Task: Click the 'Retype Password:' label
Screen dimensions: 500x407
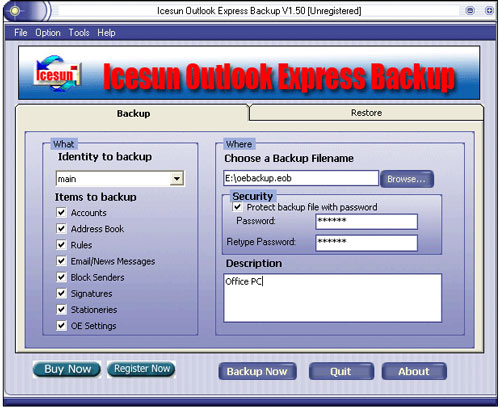Action: click(261, 242)
